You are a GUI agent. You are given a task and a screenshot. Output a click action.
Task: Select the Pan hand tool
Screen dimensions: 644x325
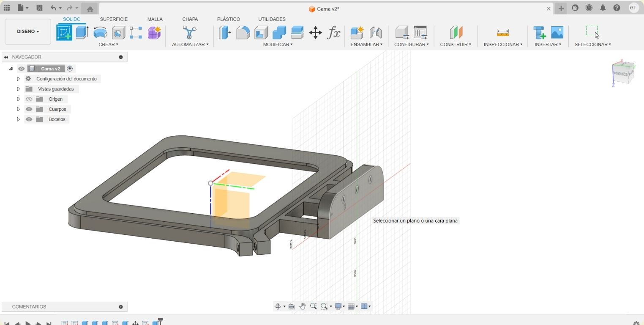point(303,306)
